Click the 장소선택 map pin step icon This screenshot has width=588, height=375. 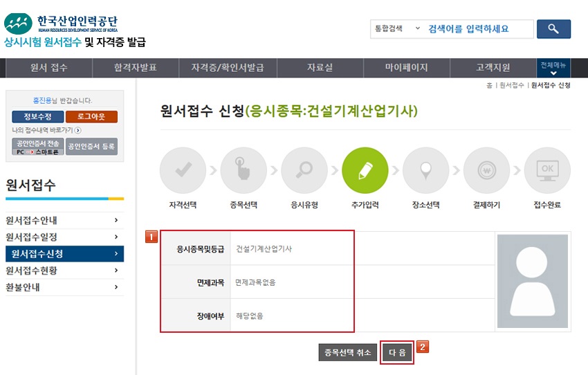pos(425,170)
